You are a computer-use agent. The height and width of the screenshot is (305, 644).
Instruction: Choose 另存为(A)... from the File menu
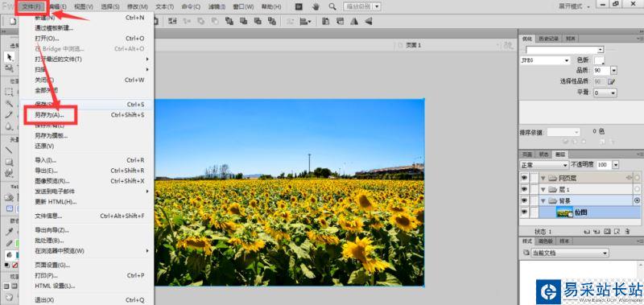50,115
